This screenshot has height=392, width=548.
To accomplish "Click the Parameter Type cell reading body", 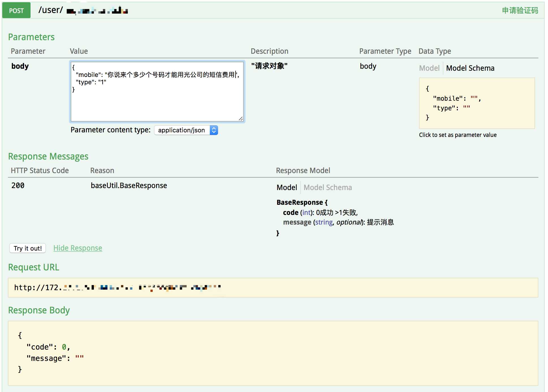I will (x=368, y=66).
